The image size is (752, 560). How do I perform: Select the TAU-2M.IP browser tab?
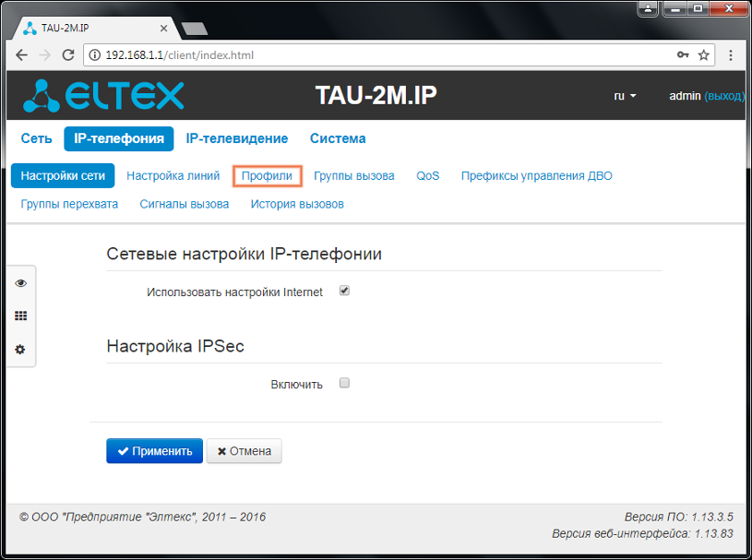point(96,29)
